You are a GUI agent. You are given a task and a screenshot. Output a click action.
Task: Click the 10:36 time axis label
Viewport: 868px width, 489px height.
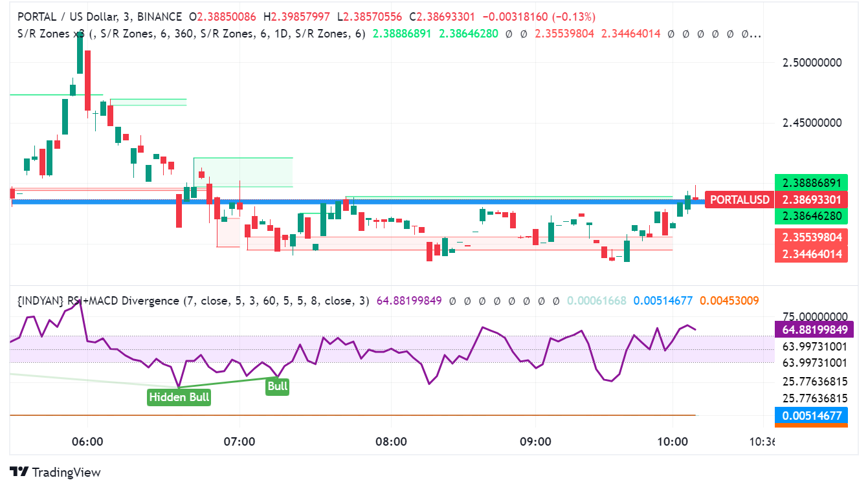click(x=761, y=442)
